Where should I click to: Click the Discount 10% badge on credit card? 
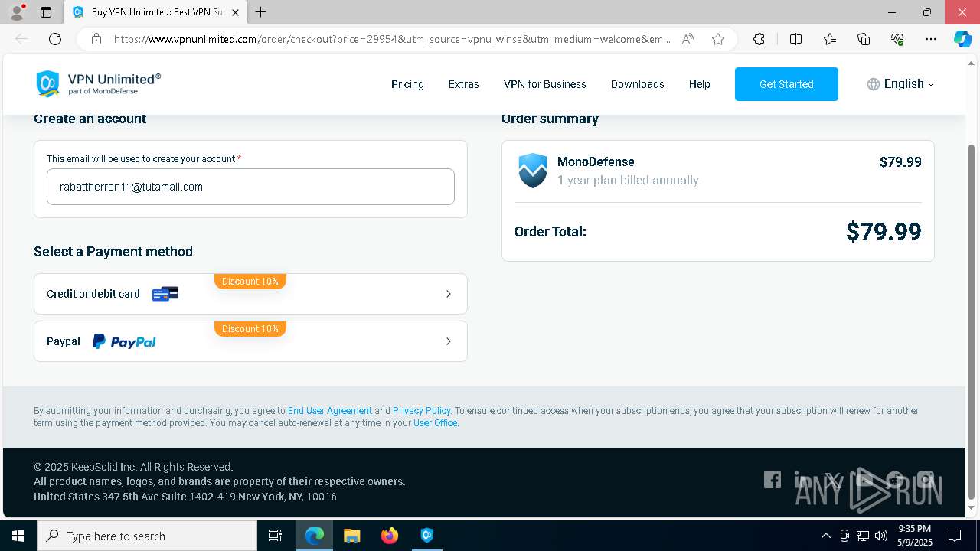coord(250,282)
